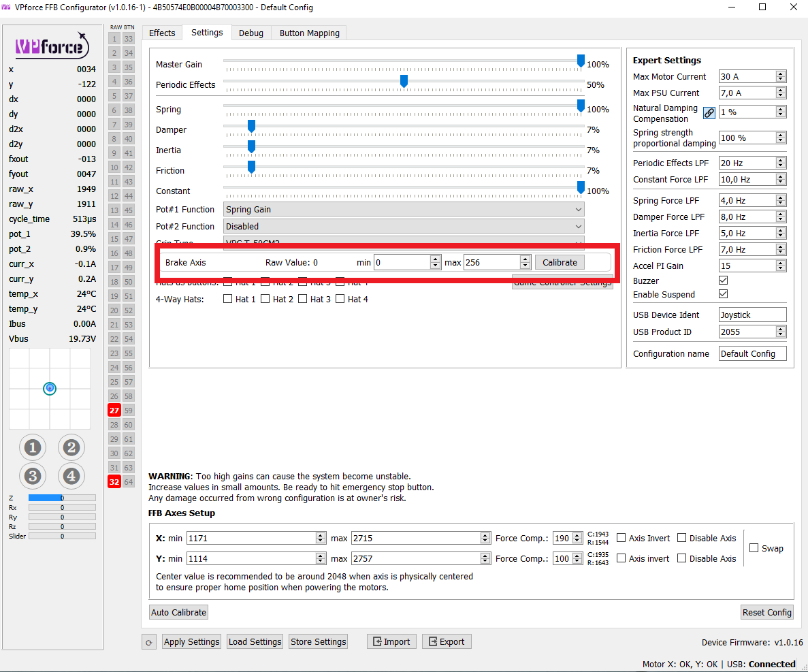Check Axis Invert for X axis

[621, 538]
